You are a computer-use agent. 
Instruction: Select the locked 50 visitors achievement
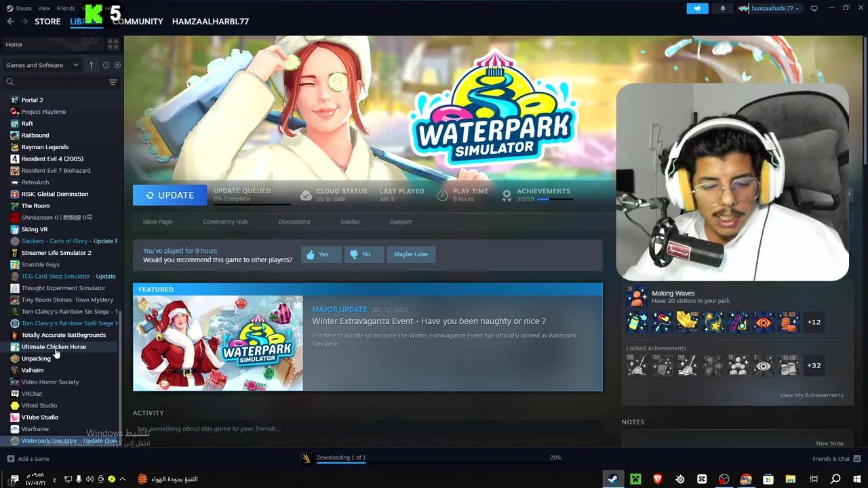tap(738, 365)
